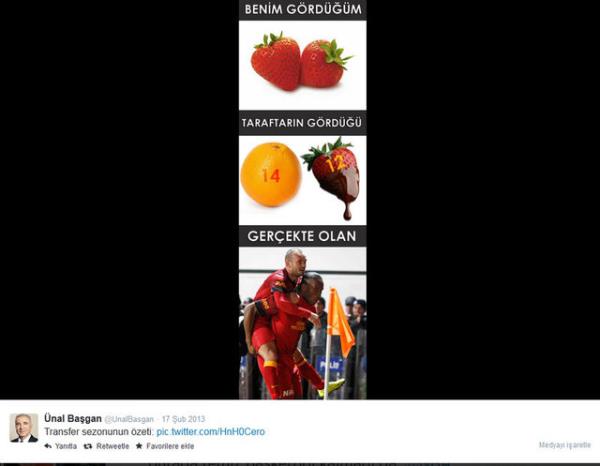600x466 pixels.
Task: Click "Favorilere ekle" text
Action: [x=170, y=446]
